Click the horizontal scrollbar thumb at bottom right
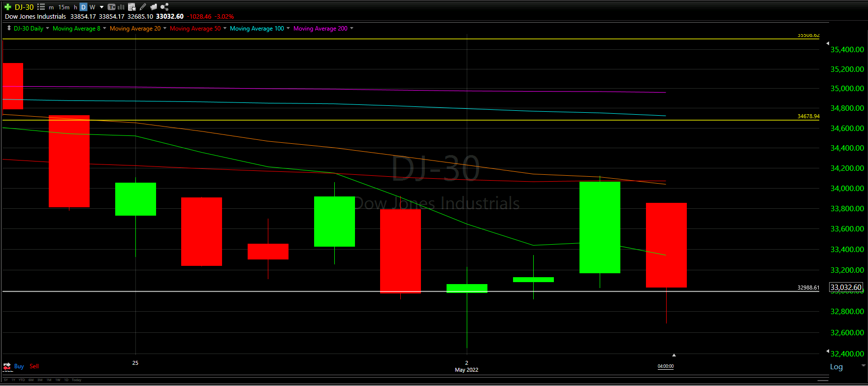The image size is (868, 386). click(823, 381)
